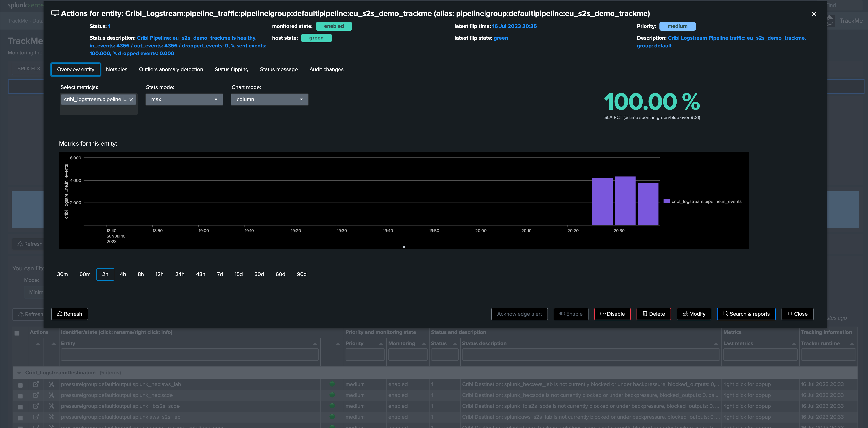Click purple legend swatch for in_events

(x=666, y=201)
